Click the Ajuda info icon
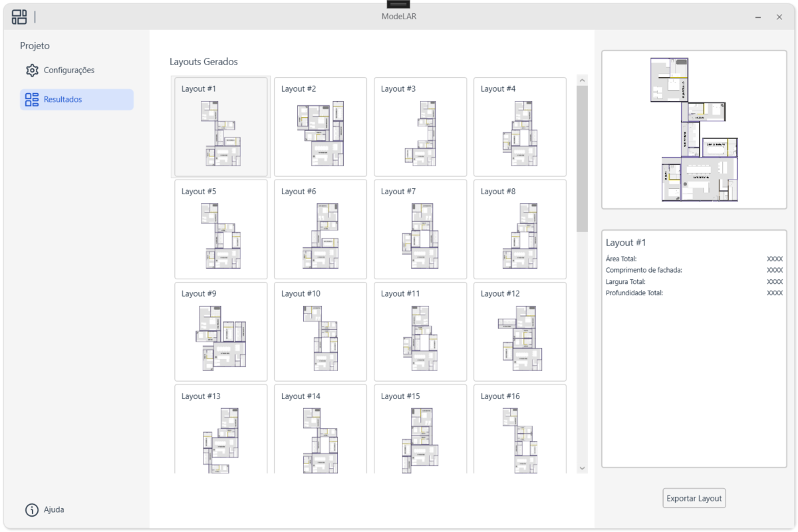This screenshot has width=798, height=532. click(x=32, y=510)
